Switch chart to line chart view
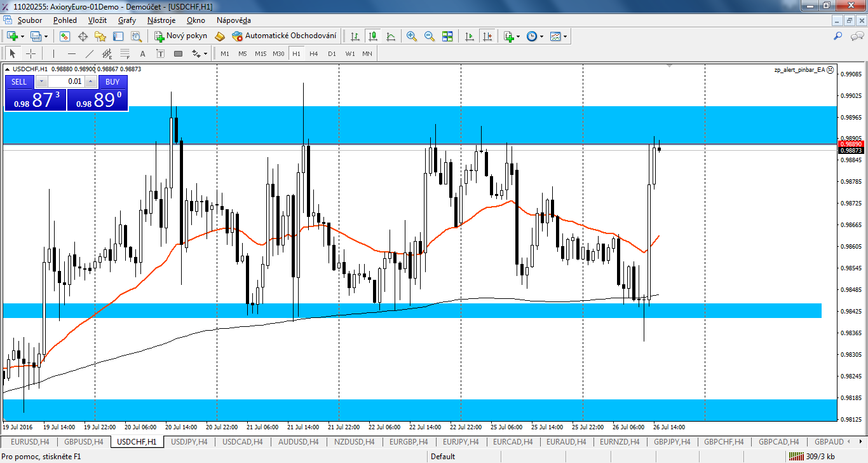 tap(391, 36)
